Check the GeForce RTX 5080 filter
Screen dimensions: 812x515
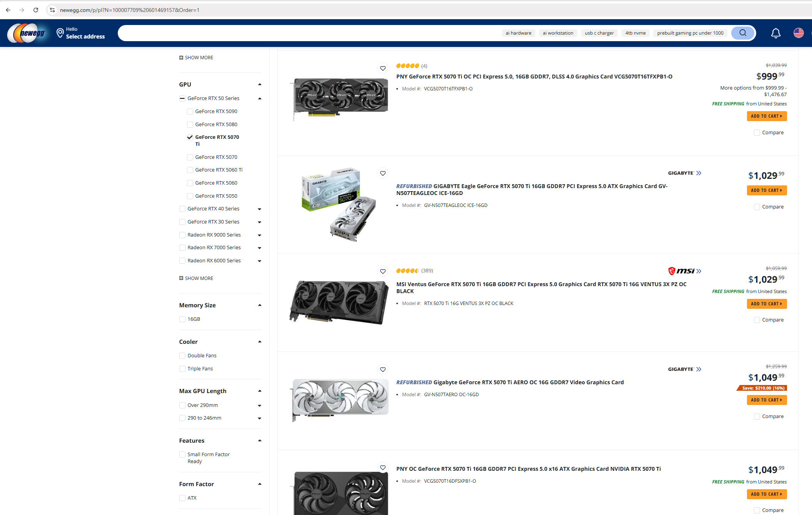pyautogui.click(x=190, y=125)
